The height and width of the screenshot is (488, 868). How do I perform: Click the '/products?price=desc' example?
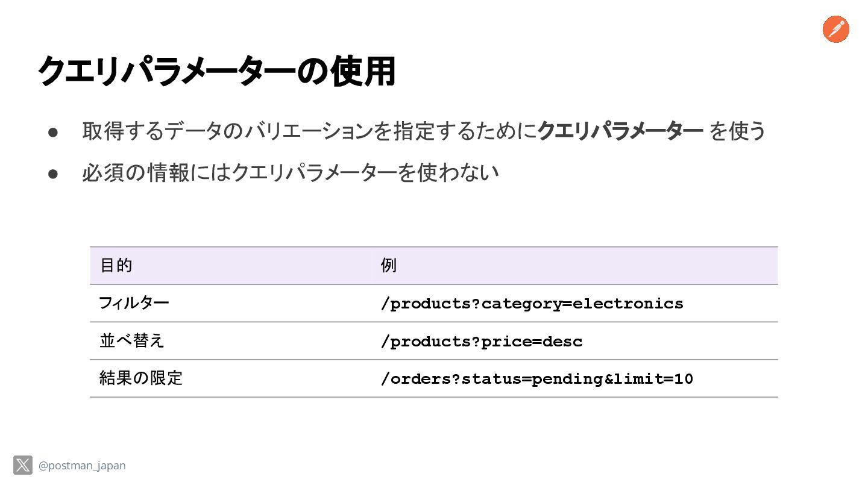point(481,342)
